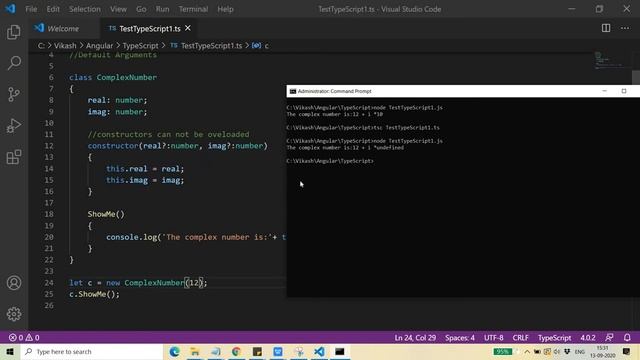Open the Search view in activity bar

point(14,63)
